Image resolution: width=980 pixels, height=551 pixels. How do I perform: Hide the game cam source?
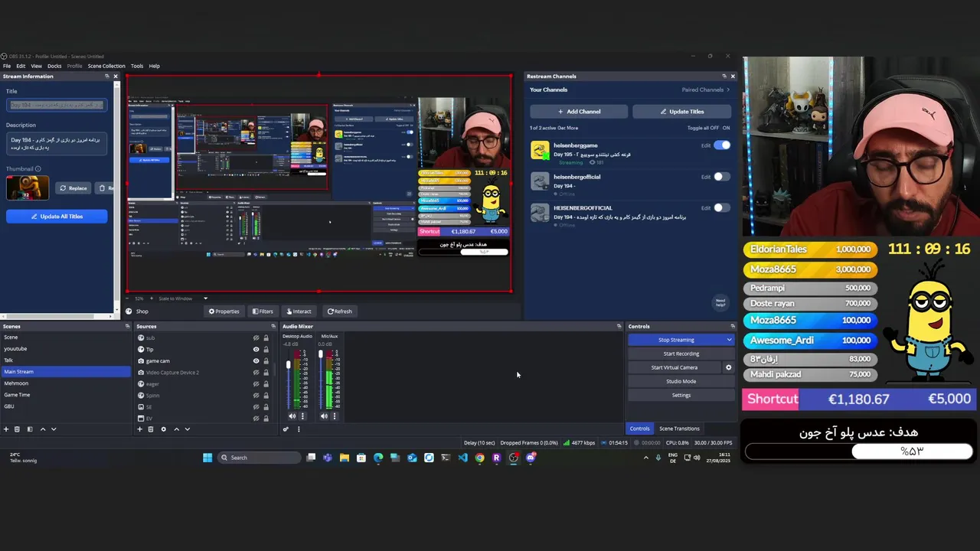[256, 361]
